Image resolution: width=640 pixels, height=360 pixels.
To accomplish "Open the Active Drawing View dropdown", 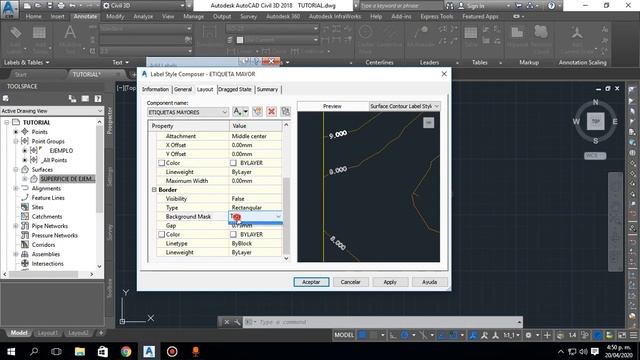I will click(x=52, y=111).
